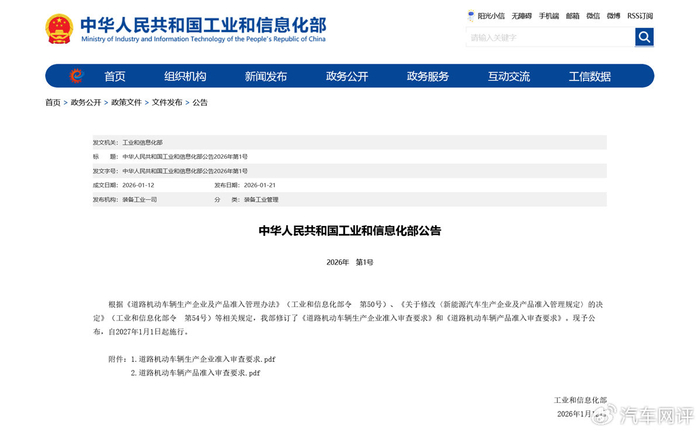Screen dimensions: 700x432
Task: Go to 政务公开 in main navigation
Action: click(347, 76)
